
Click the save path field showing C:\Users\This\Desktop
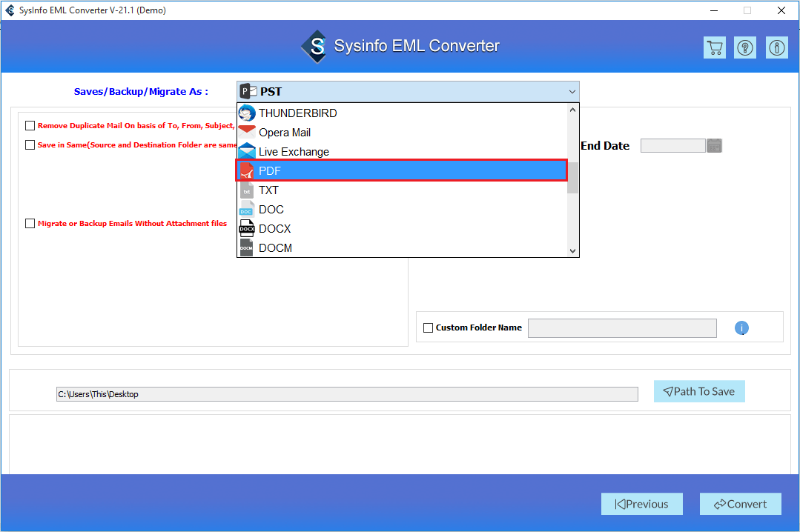pos(347,394)
